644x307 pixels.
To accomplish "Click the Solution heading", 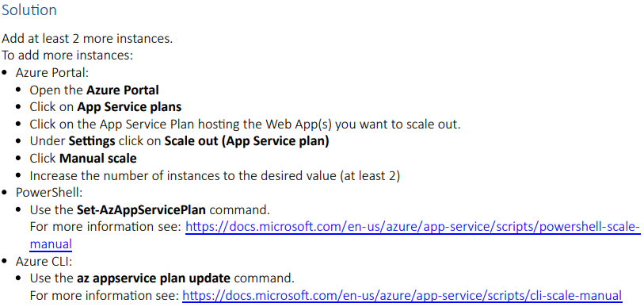I will 29,10.
